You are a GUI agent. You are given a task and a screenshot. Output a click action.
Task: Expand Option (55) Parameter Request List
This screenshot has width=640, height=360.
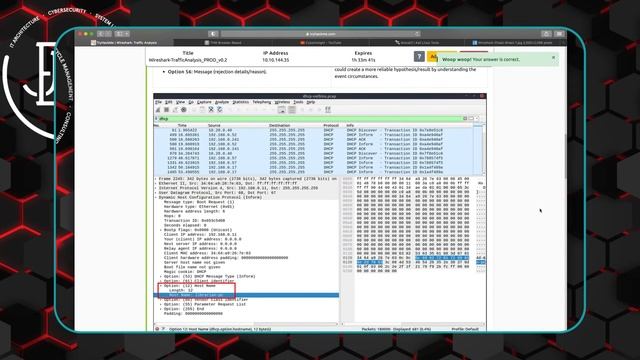point(161,304)
